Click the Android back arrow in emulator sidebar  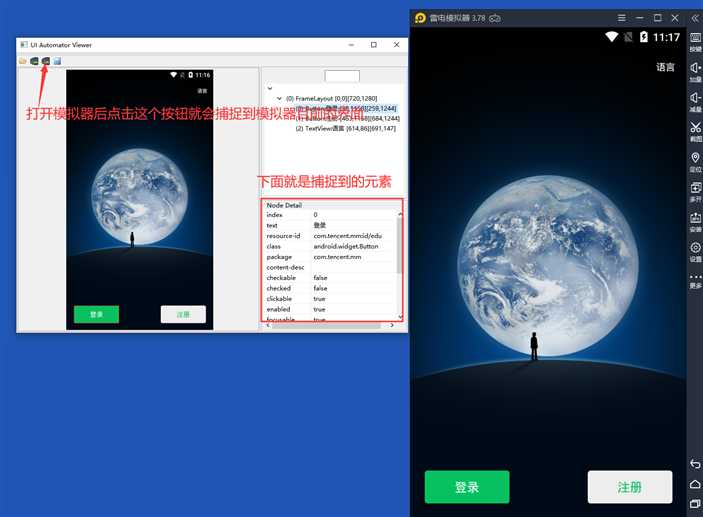click(x=695, y=464)
